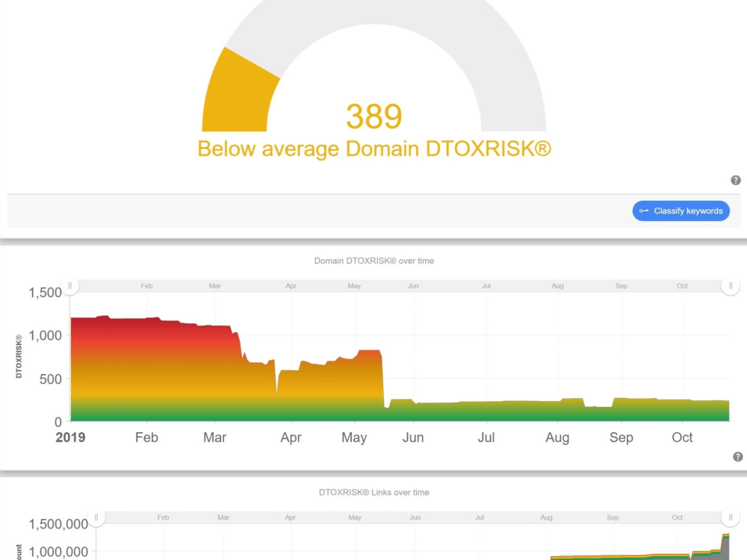Screen dimensions: 747x560
Task: Grab right range handle of Links over time chart
Action: (x=731, y=517)
